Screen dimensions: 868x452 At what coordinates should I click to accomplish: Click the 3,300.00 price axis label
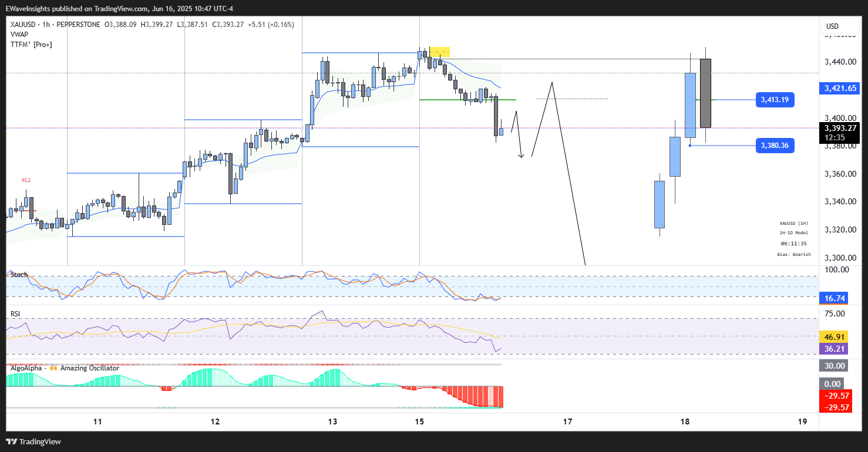click(840, 258)
